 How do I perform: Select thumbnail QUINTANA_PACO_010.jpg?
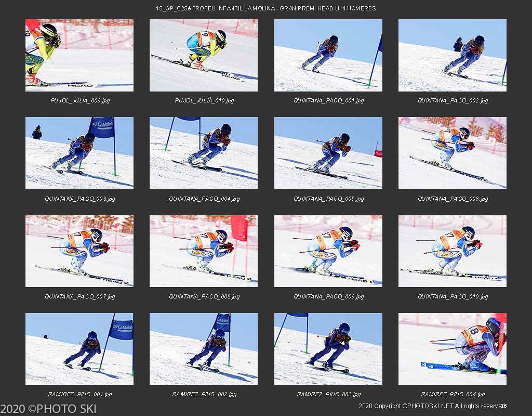(x=453, y=251)
